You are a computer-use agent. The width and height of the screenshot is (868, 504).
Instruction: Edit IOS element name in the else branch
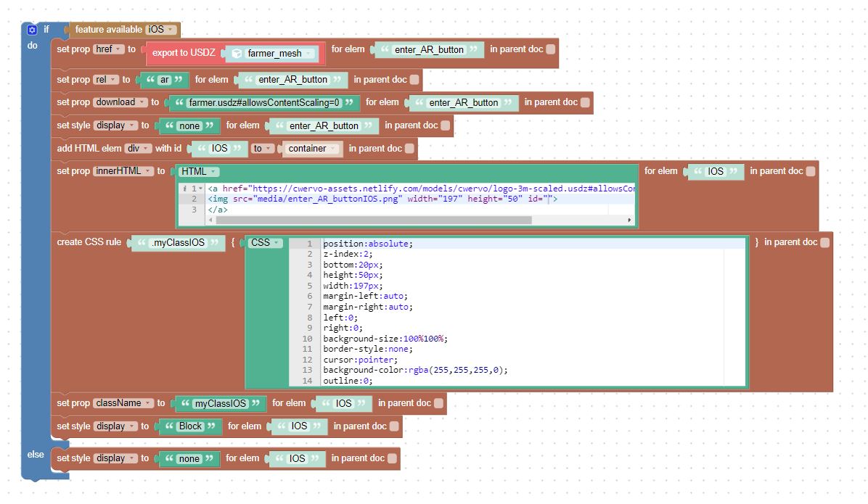pos(297,458)
